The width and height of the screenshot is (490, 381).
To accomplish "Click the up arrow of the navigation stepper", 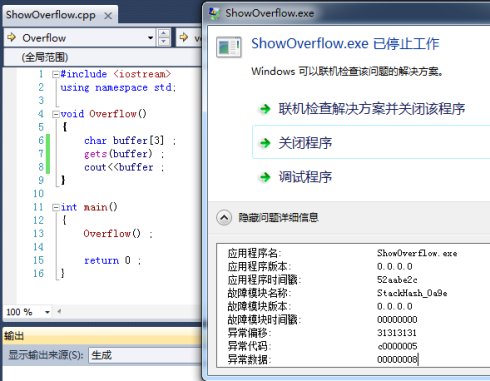I will click(x=163, y=33).
